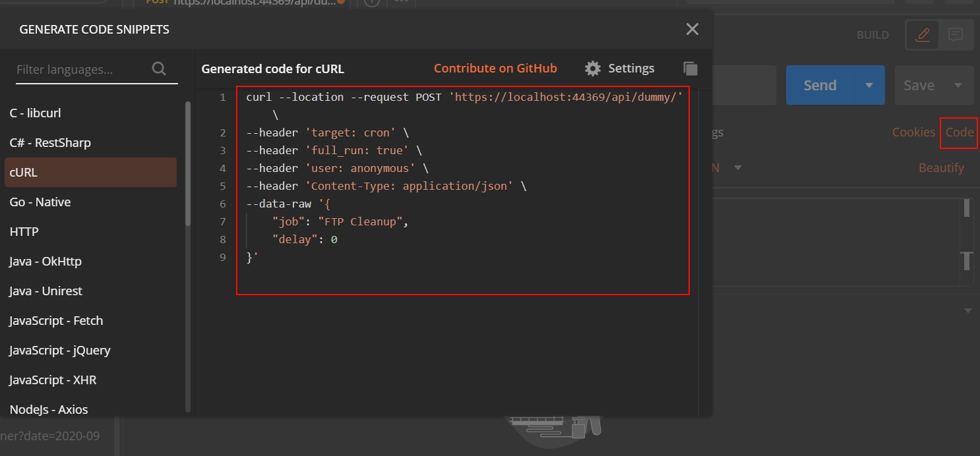Viewport: 980px width, 456px height.
Task: Select NodeJs - Axios
Action: coord(90,409)
